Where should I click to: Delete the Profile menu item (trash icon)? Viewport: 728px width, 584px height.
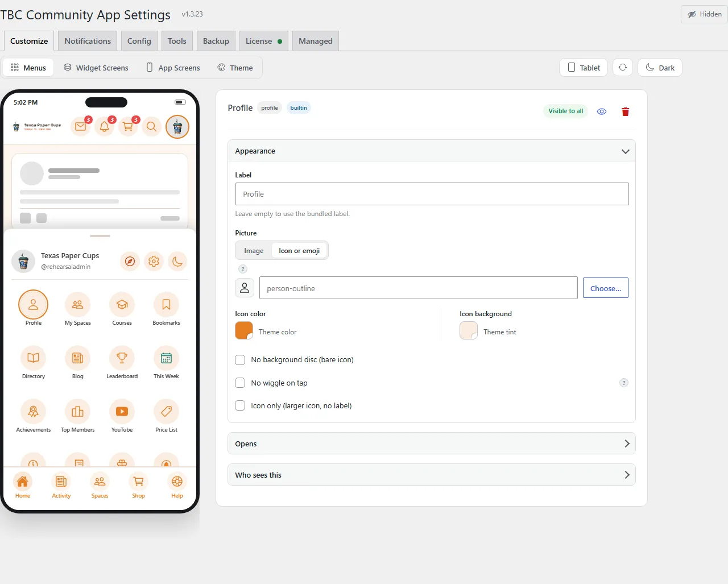coord(626,111)
